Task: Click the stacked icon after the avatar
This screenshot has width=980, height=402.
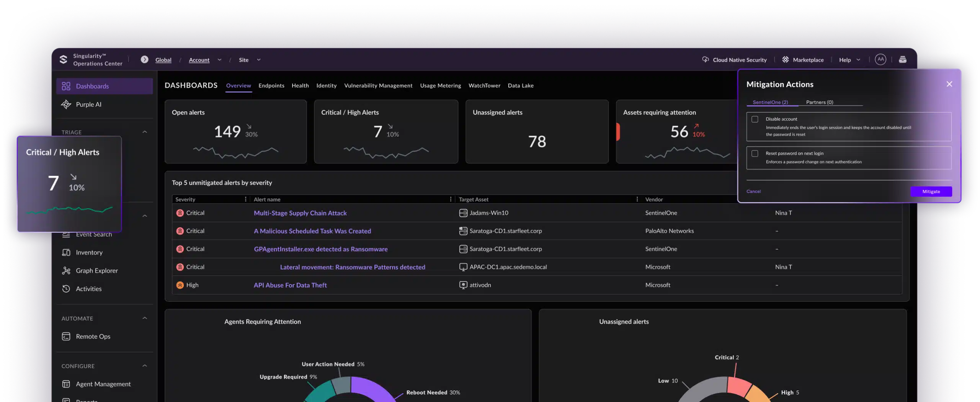Action: click(903, 59)
